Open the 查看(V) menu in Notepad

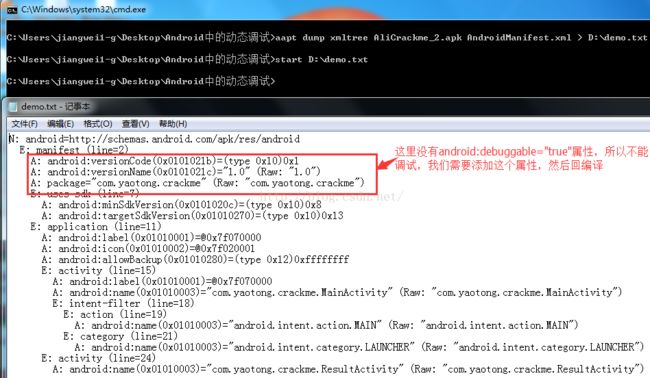pyautogui.click(x=136, y=124)
